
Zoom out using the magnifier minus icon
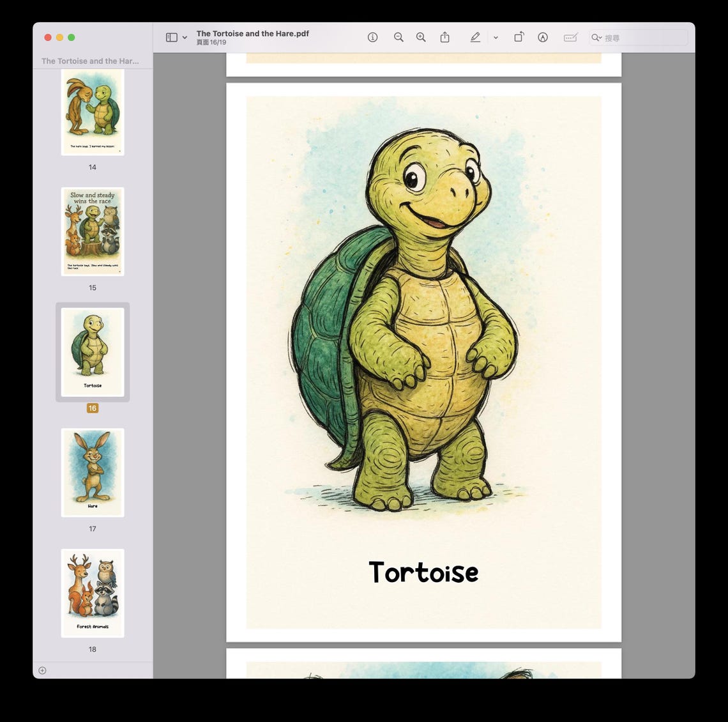click(x=398, y=37)
